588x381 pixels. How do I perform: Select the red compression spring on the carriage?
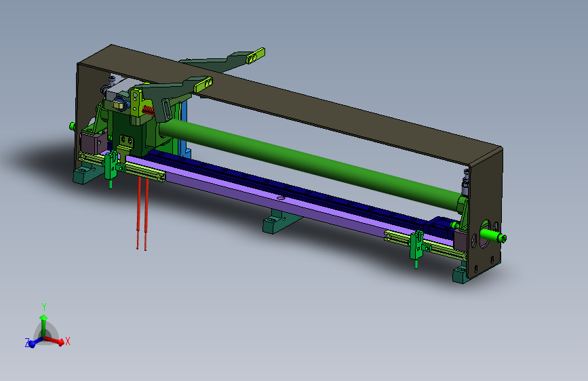coord(149,111)
